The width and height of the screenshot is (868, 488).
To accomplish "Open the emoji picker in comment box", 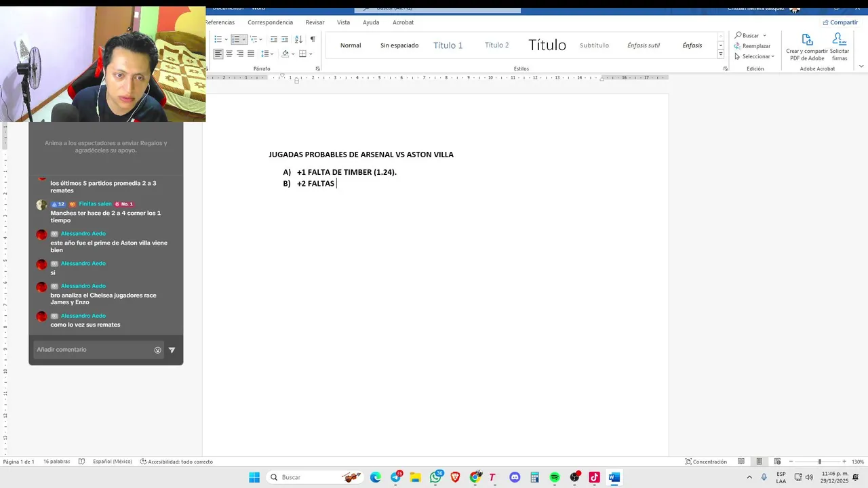I will [x=158, y=350].
